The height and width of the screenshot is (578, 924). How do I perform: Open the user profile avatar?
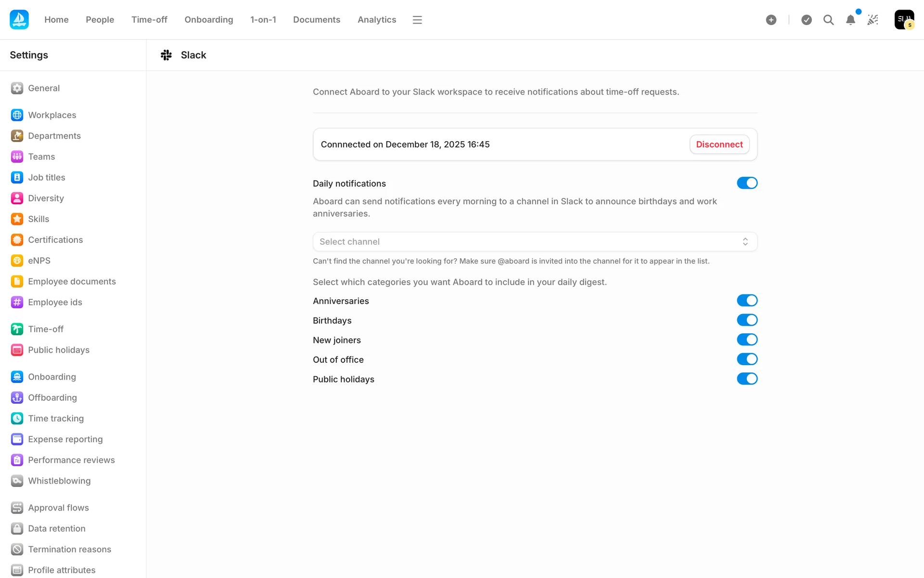[x=904, y=20]
